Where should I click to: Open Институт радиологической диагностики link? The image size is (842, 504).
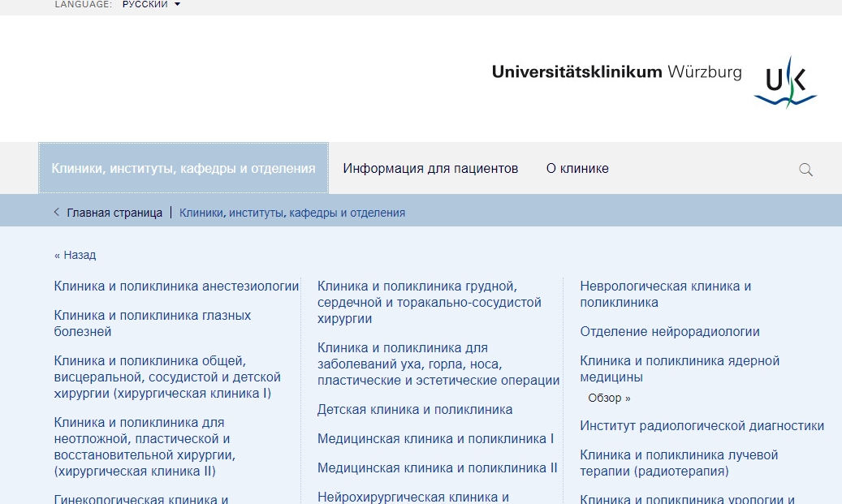click(x=702, y=426)
